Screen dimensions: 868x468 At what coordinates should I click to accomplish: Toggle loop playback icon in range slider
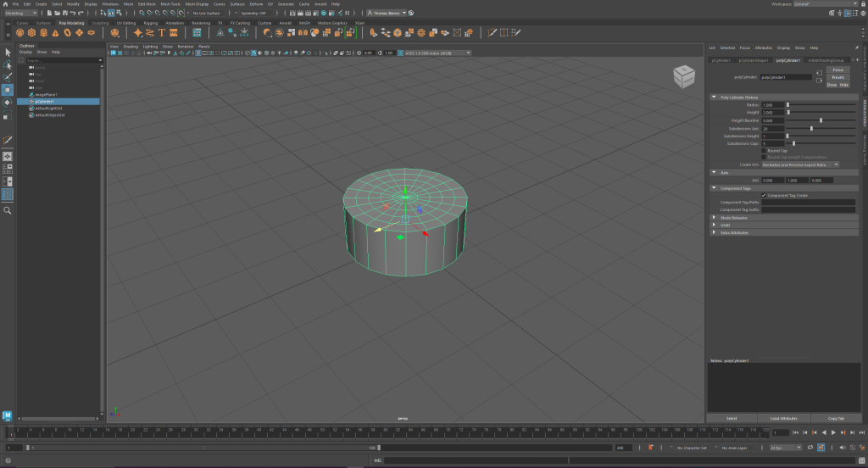click(x=811, y=447)
